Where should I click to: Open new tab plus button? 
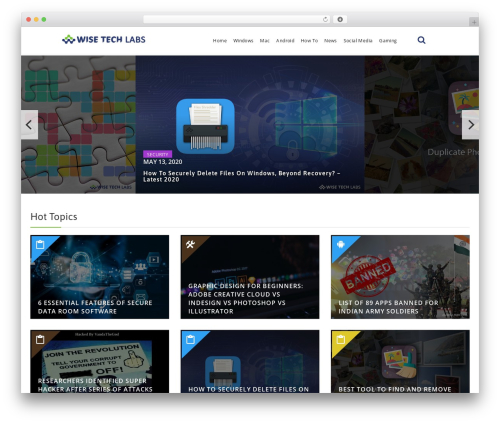tap(474, 22)
